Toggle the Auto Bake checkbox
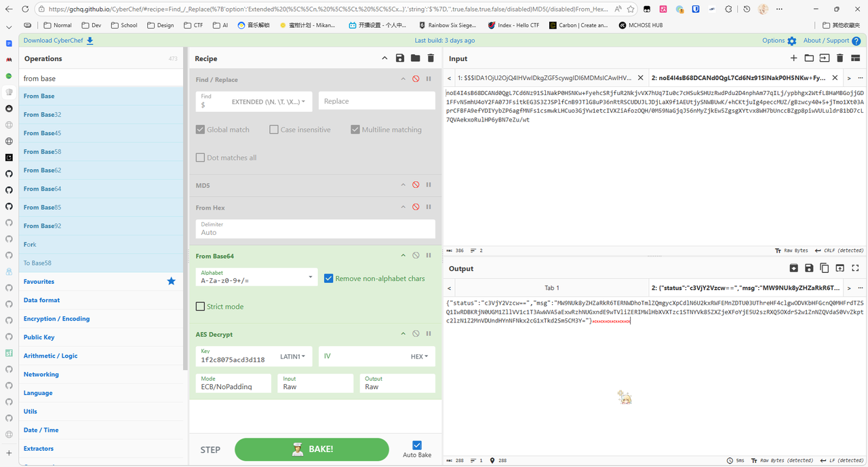 [417, 445]
